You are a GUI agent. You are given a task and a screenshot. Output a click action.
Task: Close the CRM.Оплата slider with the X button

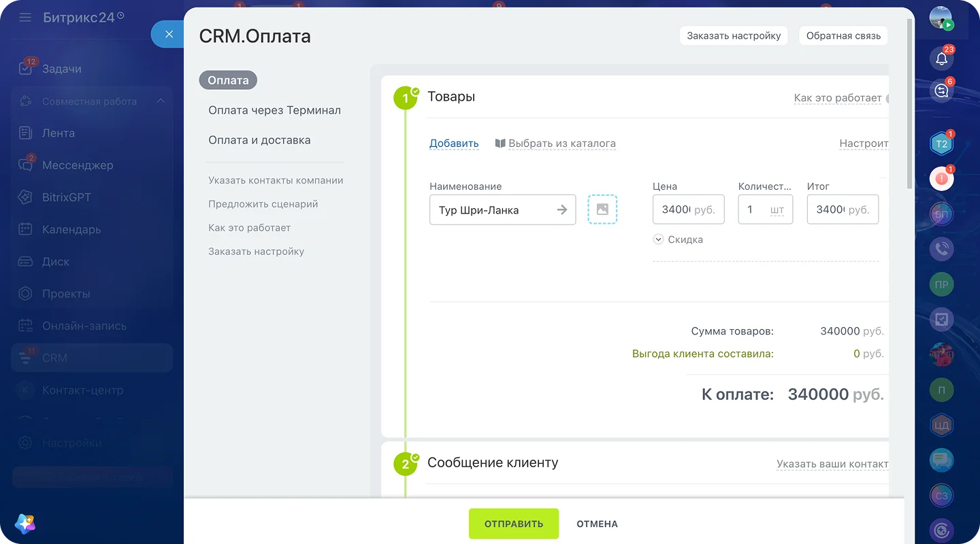tap(169, 34)
